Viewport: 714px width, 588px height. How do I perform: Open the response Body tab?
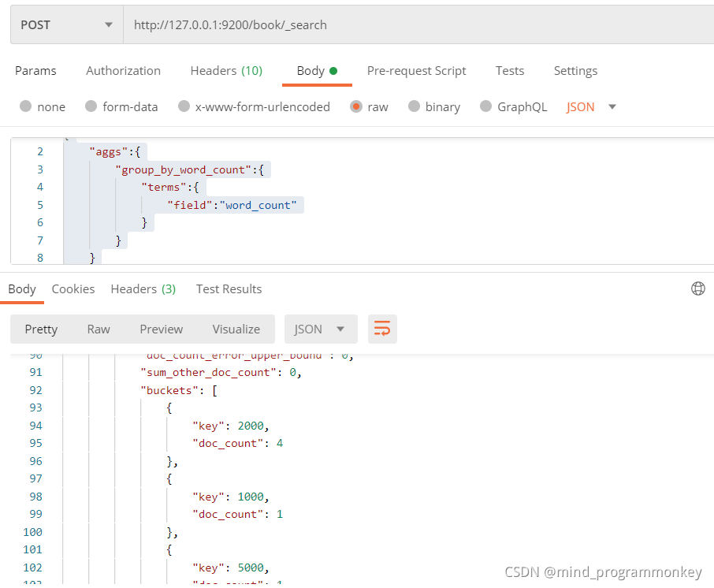(22, 288)
